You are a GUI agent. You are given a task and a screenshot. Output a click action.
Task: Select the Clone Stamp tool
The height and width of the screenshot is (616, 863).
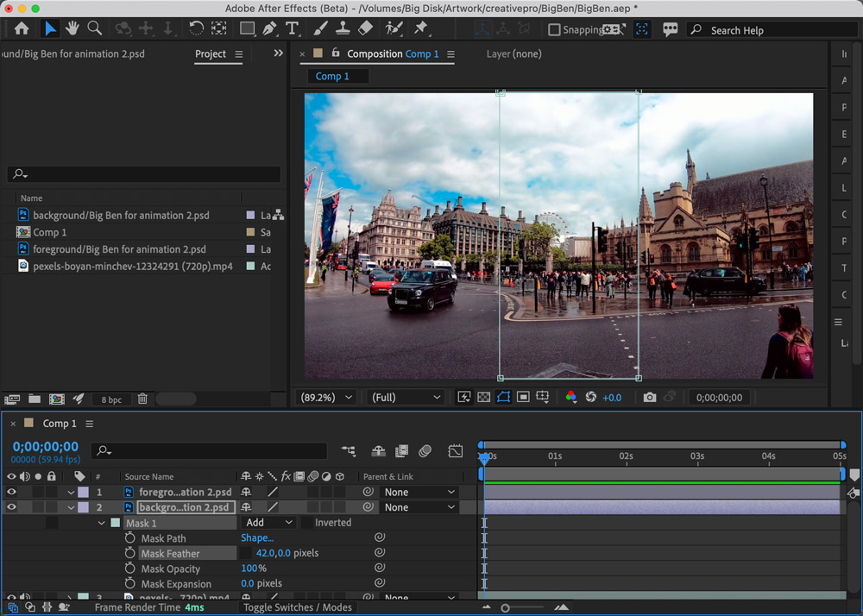pos(343,28)
